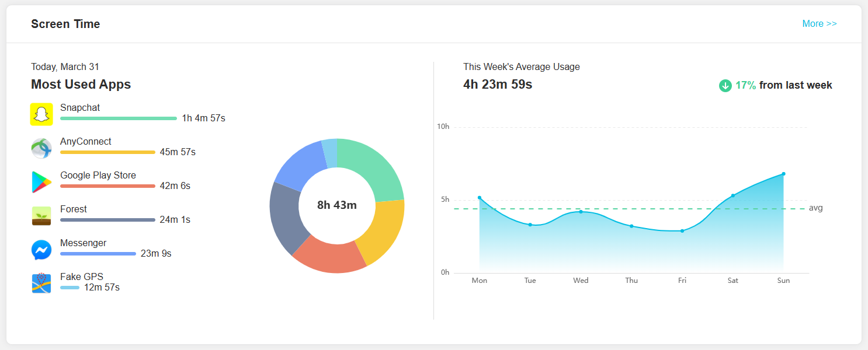
Task: Click the Snapchat ghost app icon
Action: click(41, 114)
